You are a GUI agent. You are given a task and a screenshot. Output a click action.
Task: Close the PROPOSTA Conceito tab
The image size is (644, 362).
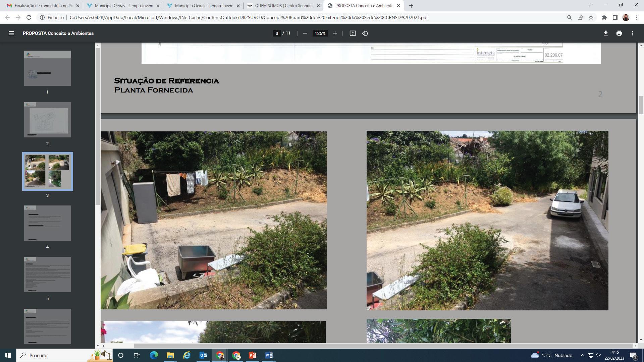398,6
